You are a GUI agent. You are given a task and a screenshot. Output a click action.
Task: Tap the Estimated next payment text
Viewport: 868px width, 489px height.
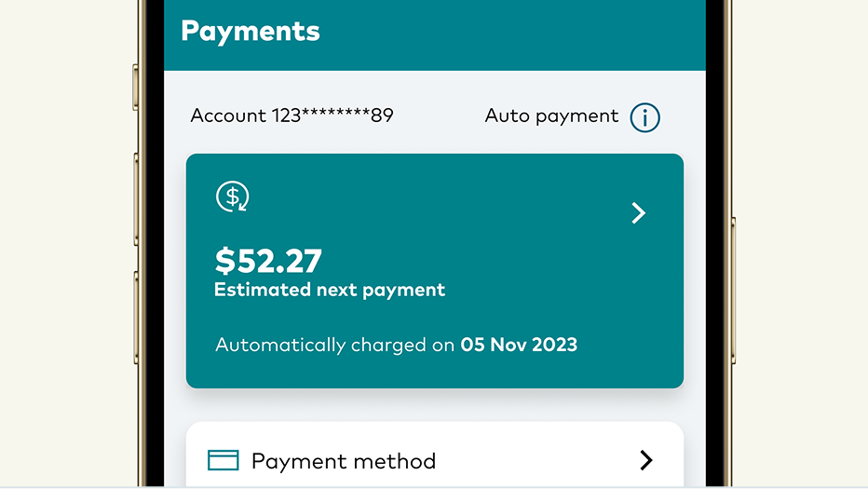330,290
